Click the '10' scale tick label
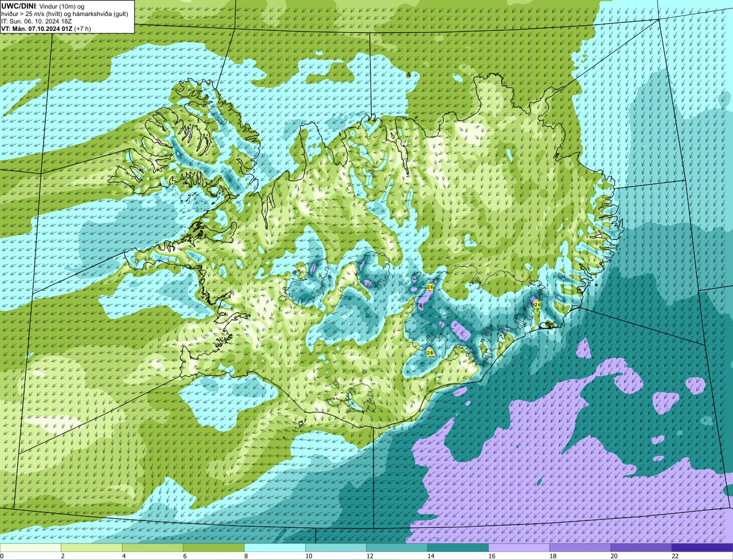Screen dimensions: 733x560 click(x=308, y=556)
